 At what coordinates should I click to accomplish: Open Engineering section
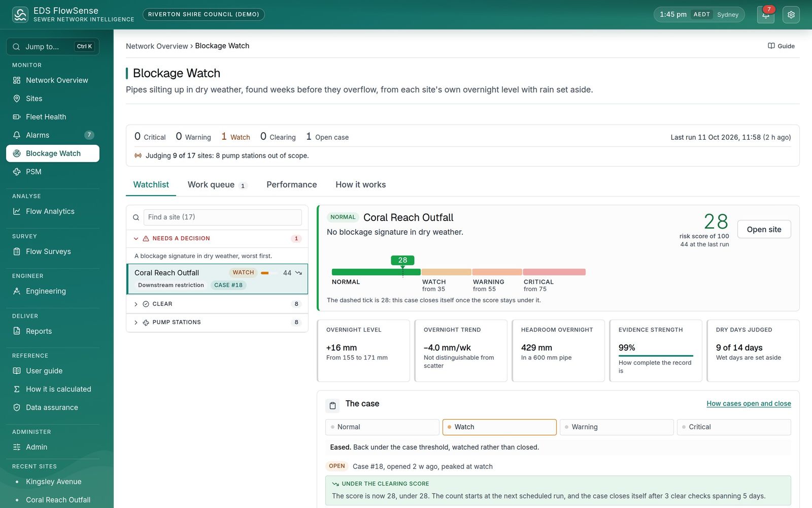tap(53, 291)
